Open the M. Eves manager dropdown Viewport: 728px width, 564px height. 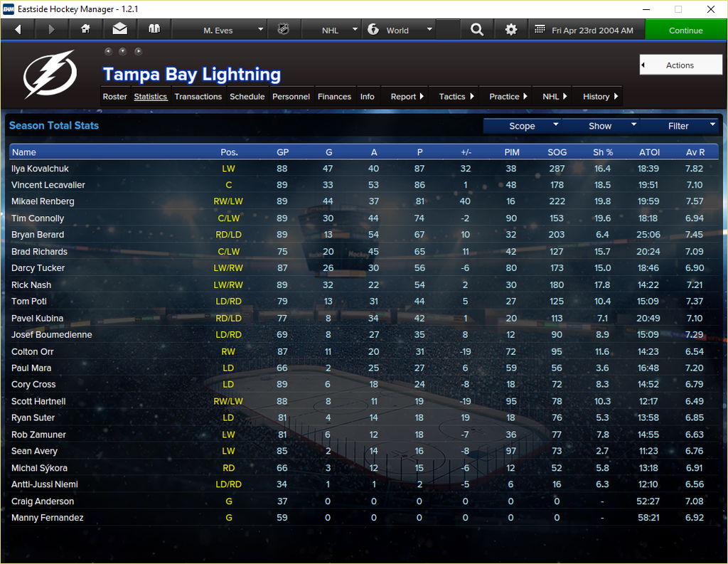(220, 30)
